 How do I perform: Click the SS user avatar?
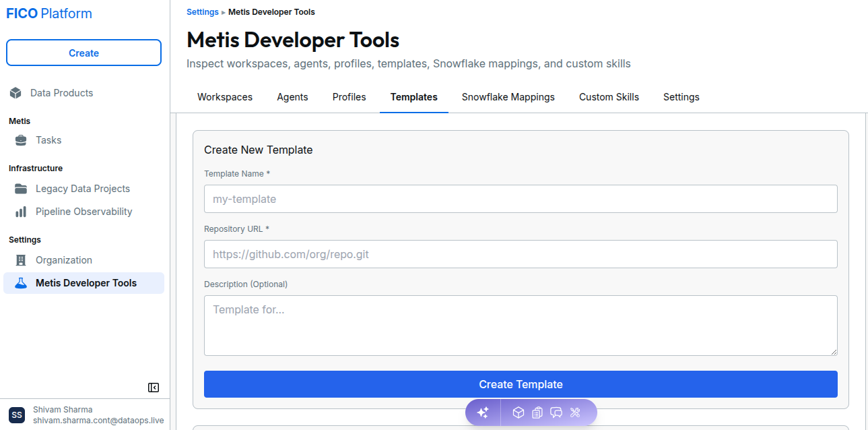pyautogui.click(x=17, y=414)
